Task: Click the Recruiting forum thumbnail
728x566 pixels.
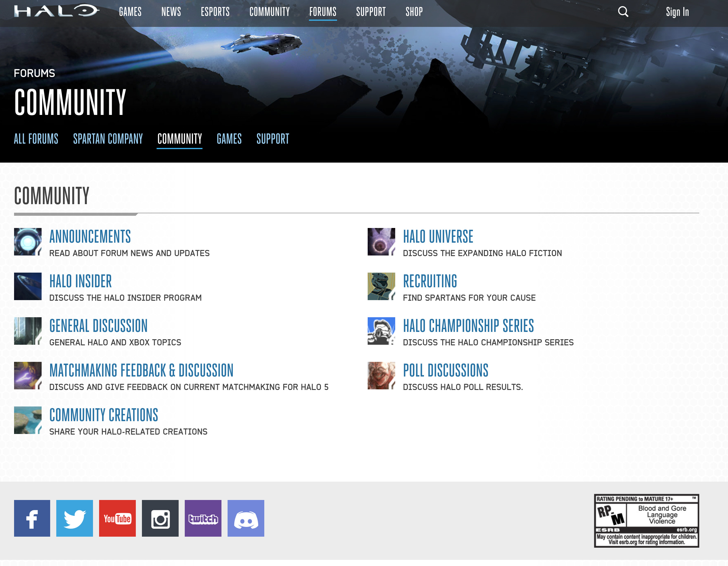Action: [x=381, y=286]
